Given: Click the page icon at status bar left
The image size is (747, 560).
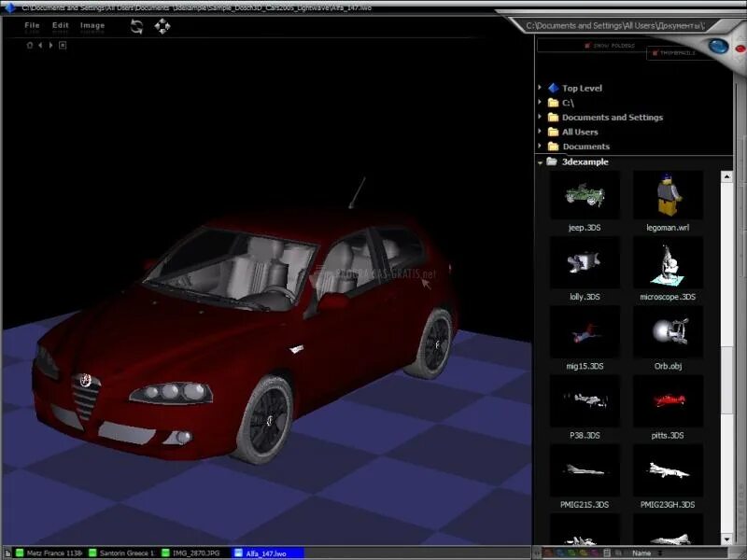Looking at the screenshot, I should [x=7, y=553].
